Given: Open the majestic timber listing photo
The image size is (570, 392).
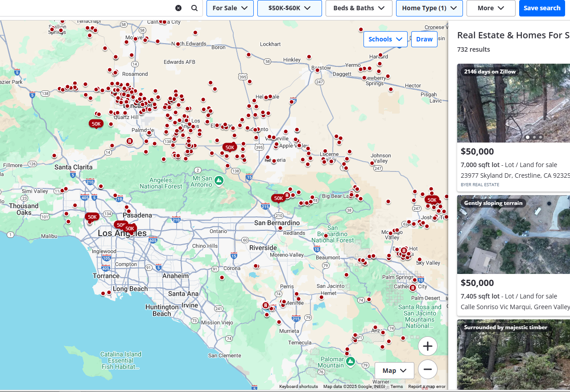Looking at the screenshot, I should point(513,355).
